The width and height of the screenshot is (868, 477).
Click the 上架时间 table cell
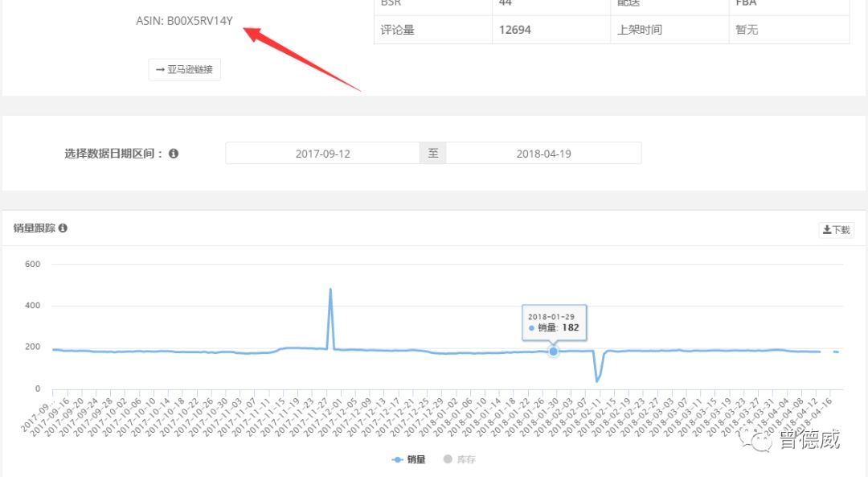tap(641, 31)
